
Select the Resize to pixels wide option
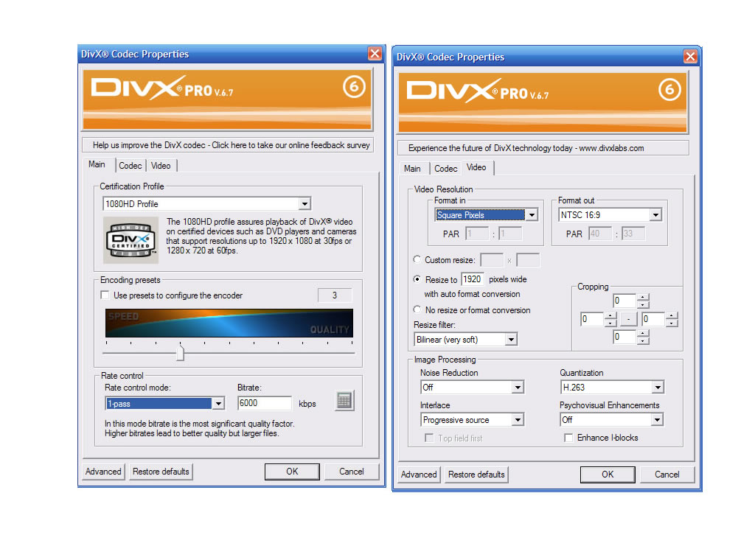click(x=417, y=279)
